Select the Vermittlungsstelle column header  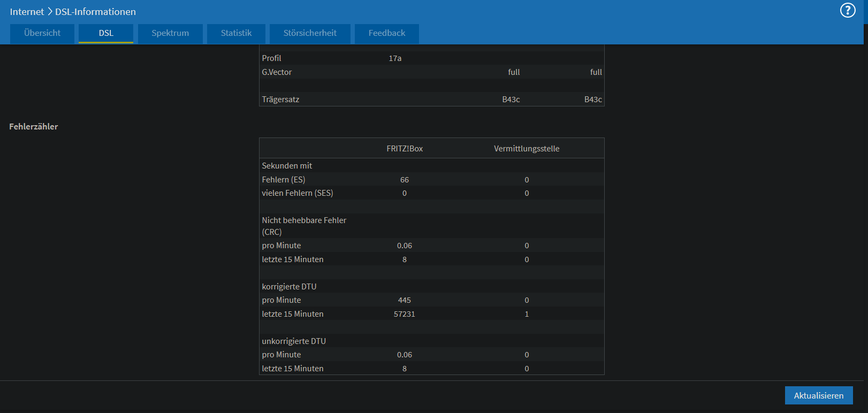(527, 149)
